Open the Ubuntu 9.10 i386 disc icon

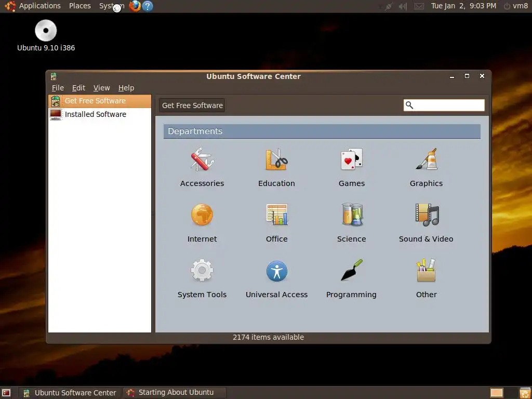pos(46,35)
